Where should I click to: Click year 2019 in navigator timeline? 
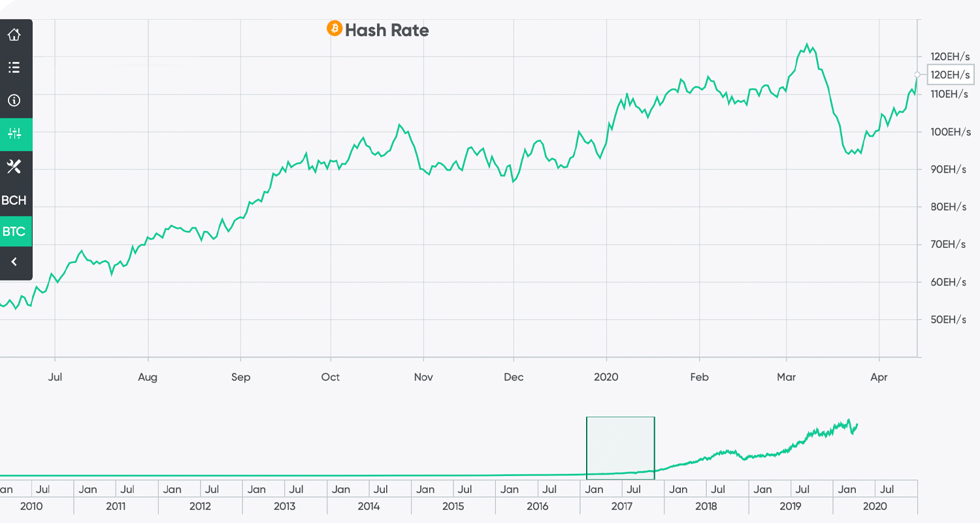point(791,506)
